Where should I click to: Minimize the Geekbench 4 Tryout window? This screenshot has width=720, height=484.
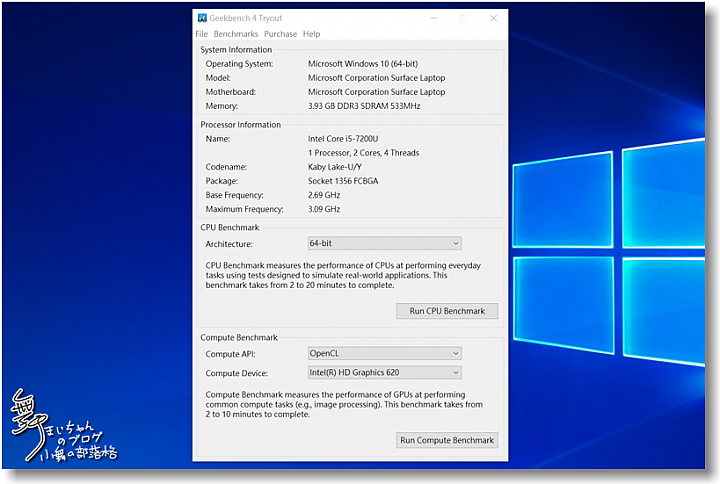coord(434,18)
